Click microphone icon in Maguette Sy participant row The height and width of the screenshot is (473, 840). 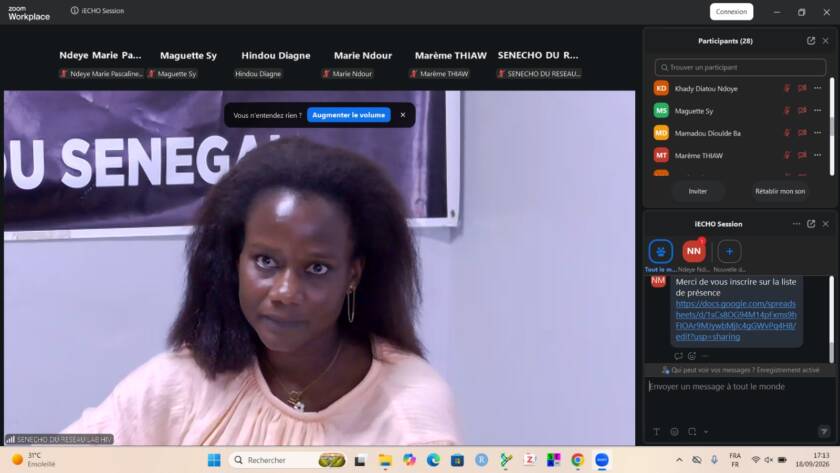pyautogui.click(x=787, y=111)
